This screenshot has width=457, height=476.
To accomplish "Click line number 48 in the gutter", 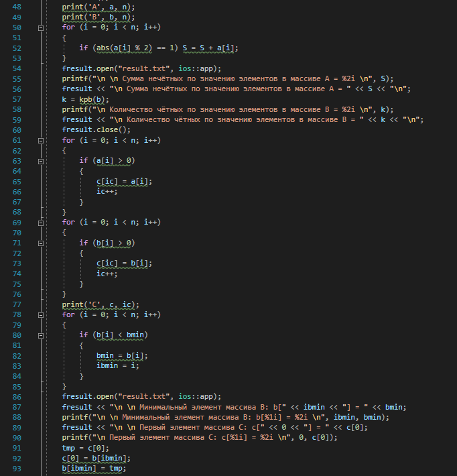I will coord(17,7).
